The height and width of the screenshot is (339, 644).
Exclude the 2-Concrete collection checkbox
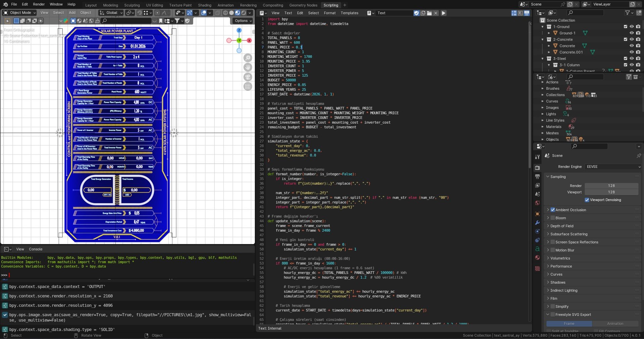click(x=625, y=39)
